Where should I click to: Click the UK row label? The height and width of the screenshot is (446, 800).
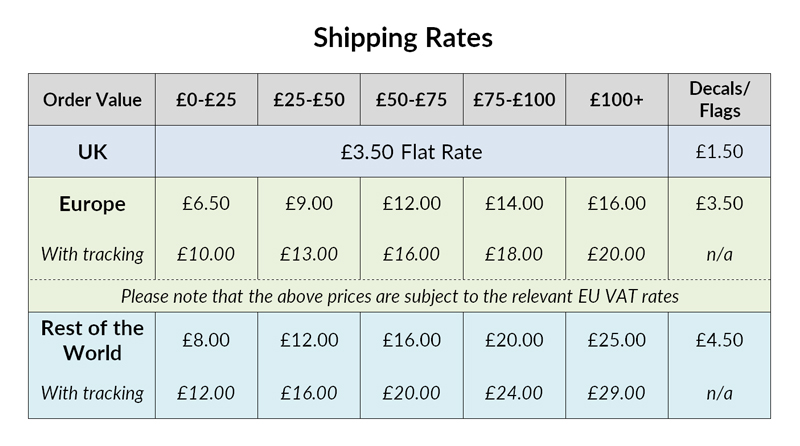click(x=92, y=152)
